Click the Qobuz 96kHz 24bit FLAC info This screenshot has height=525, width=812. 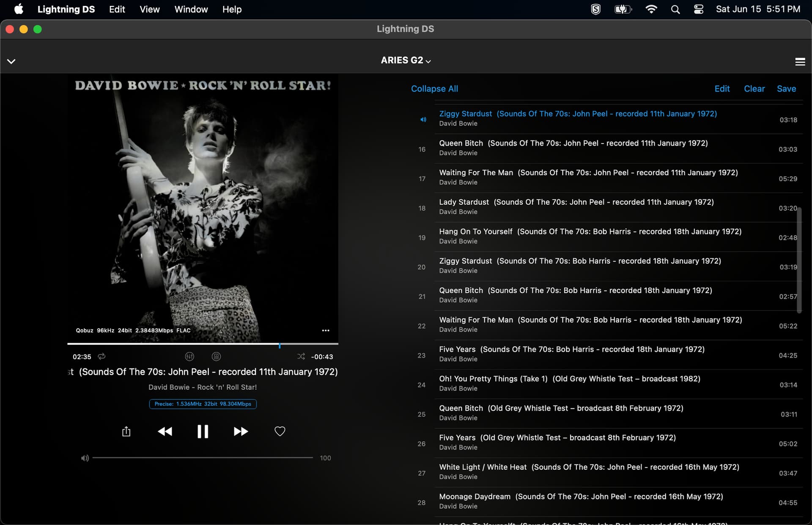point(133,330)
